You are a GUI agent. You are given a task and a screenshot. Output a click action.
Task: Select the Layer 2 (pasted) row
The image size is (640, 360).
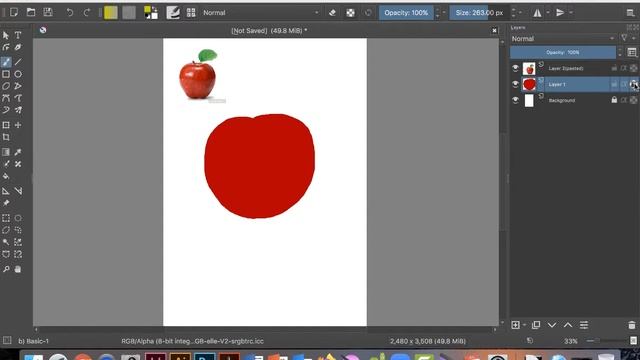[x=574, y=68]
